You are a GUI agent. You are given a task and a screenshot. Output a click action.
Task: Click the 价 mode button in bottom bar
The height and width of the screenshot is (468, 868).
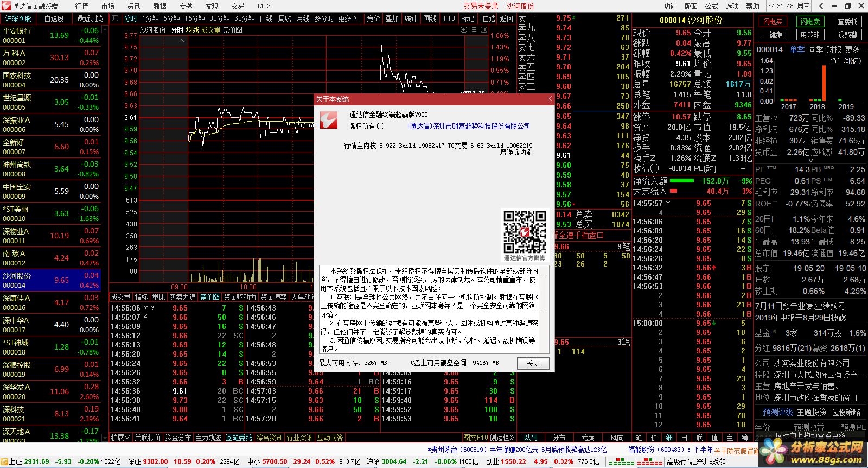pyautogui.click(x=654, y=438)
